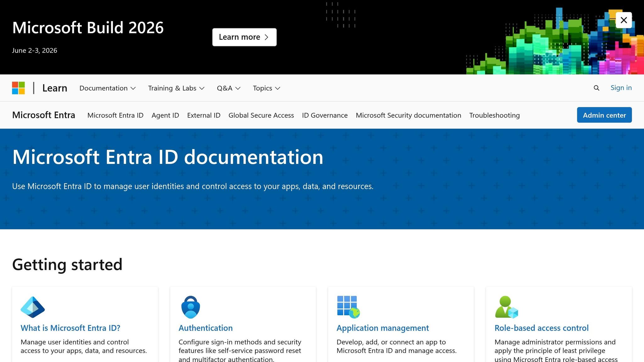Viewport: 644px width, 362px height.
Task: Click the Learn more banner button
Action: (x=244, y=37)
